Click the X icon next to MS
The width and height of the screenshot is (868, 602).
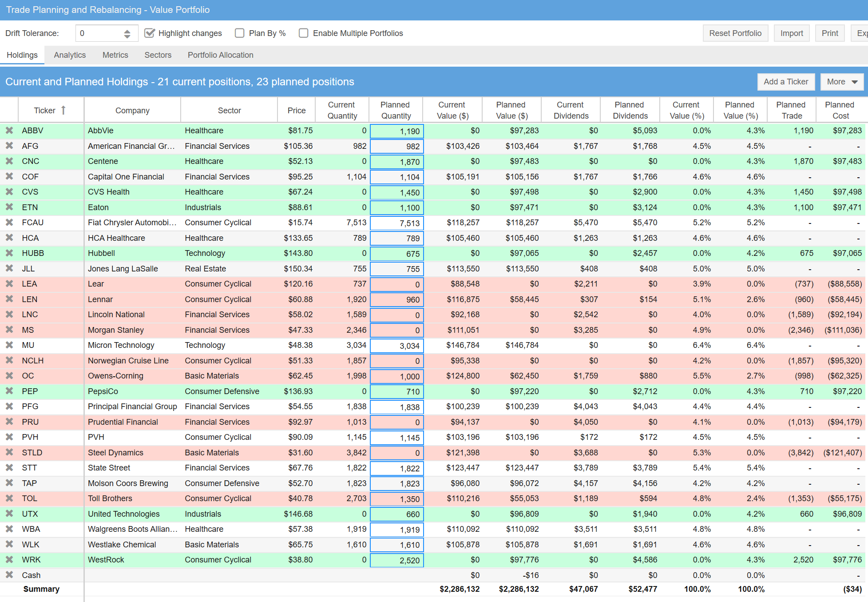pos(9,330)
